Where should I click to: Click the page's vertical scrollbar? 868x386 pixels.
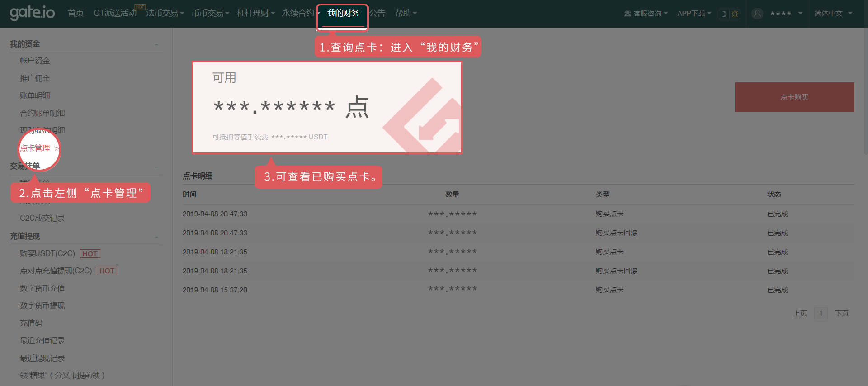[x=866, y=91]
